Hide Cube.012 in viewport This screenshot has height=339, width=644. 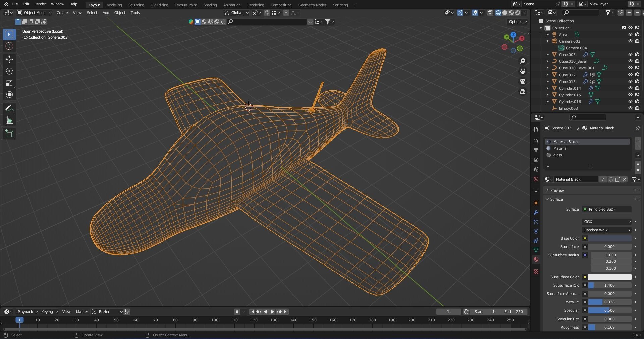pos(630,75)
